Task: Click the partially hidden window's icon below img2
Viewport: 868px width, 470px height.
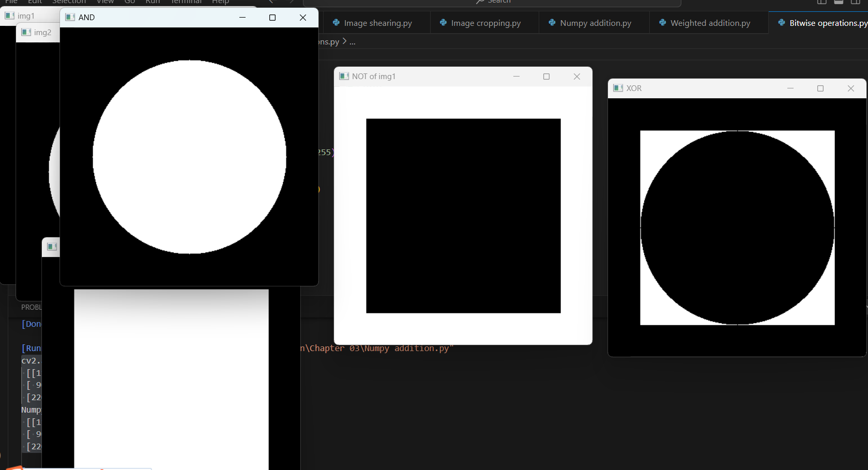Action: pyautogui.click(x=52, y=247)
